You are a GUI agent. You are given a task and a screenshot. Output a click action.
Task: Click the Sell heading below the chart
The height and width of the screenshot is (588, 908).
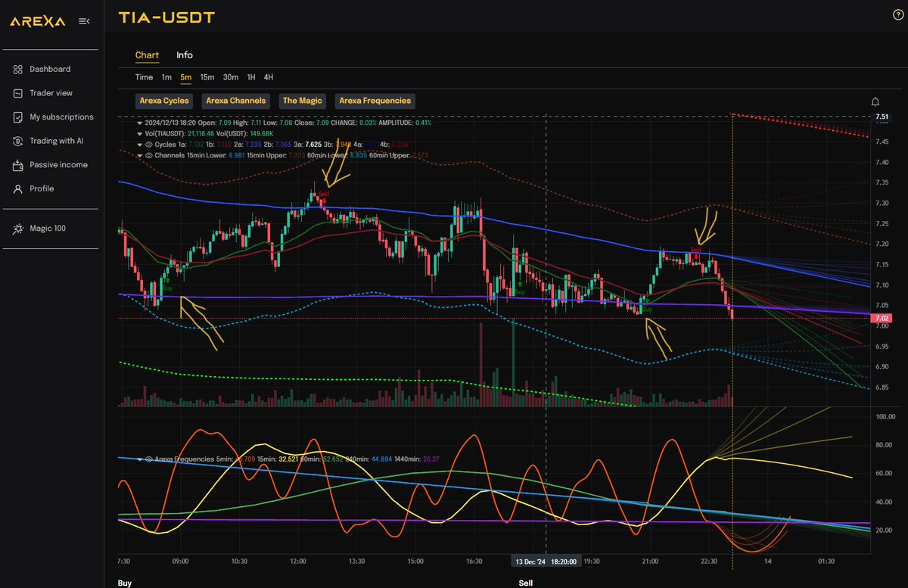[525, 583]
